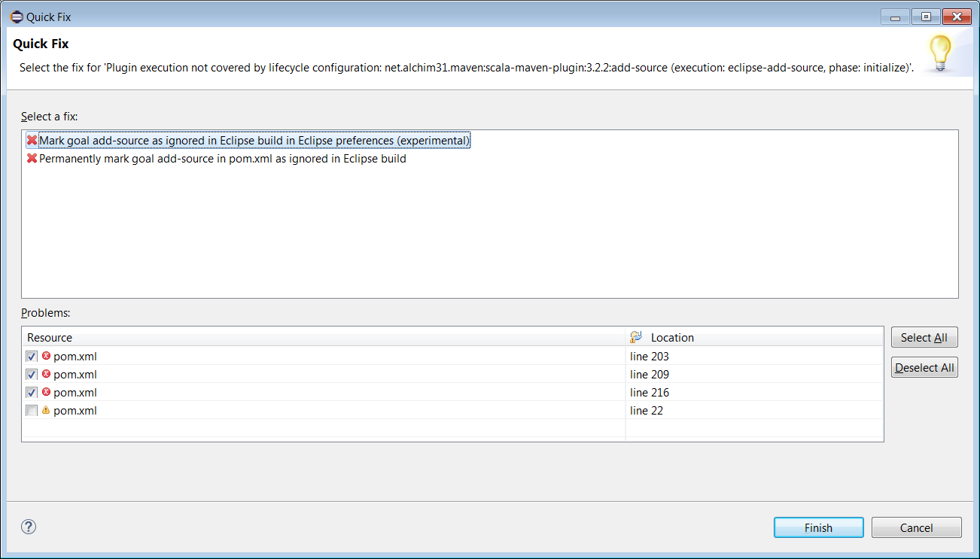The height and width of the screenshot is (559, 980).
Task: Click the red X icon beside experimental fix
Action: [x=32, y=141]
